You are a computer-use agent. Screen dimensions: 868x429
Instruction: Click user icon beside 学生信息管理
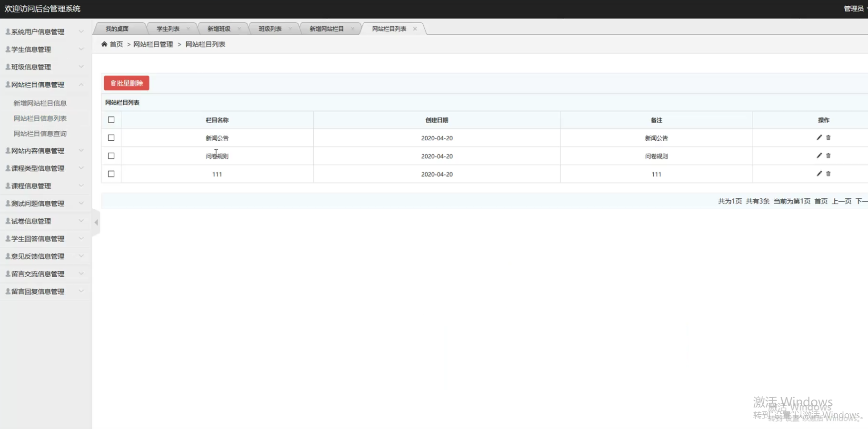(8, 49)
